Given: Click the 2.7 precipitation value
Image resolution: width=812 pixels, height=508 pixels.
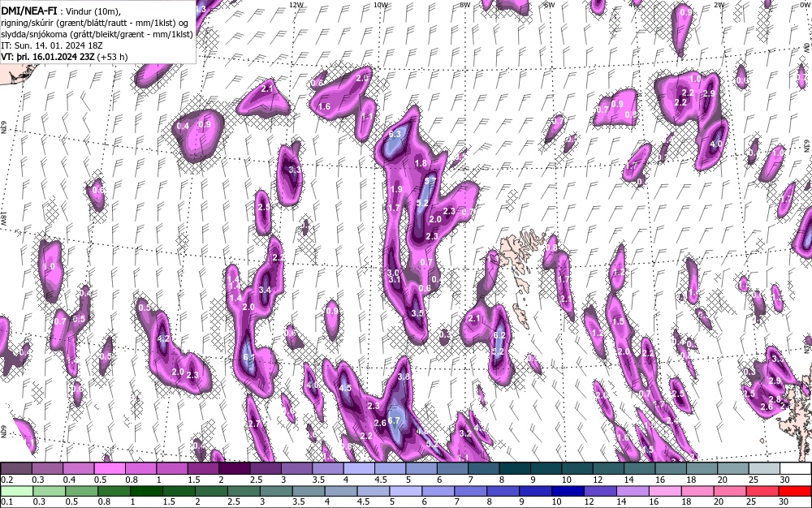Looking at the screenshot, I should [253, 424].
